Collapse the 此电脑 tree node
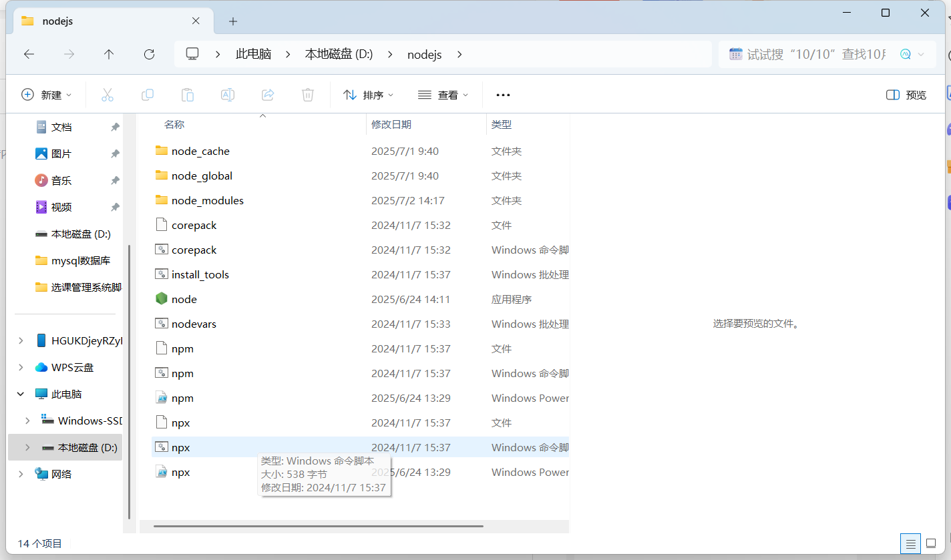The height and width of the screenshot is (560, 951). point(21,394)
